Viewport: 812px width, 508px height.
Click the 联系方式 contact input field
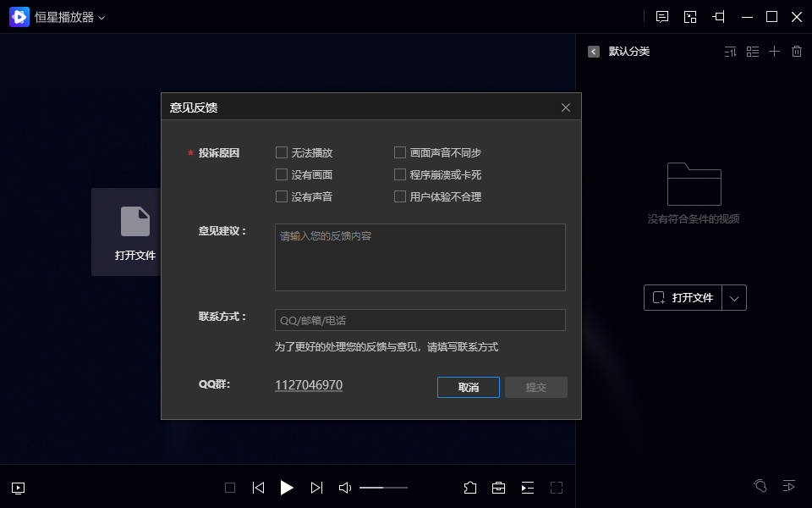420,320
